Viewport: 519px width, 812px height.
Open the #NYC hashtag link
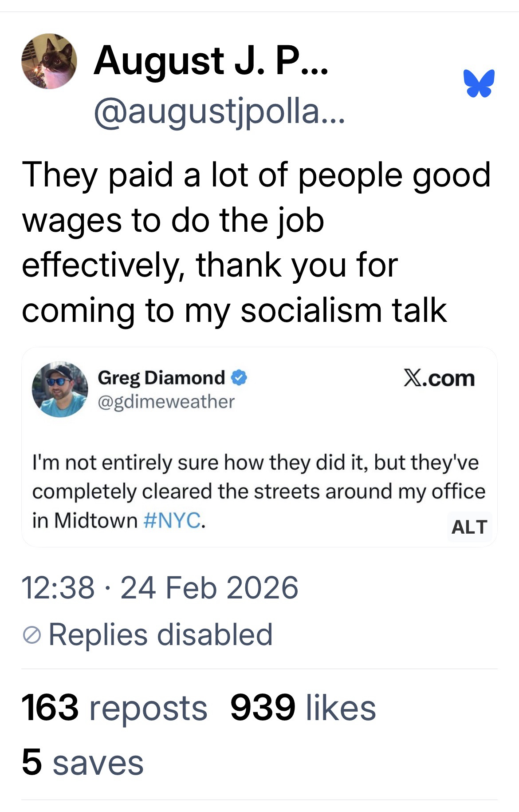point(173,520)
